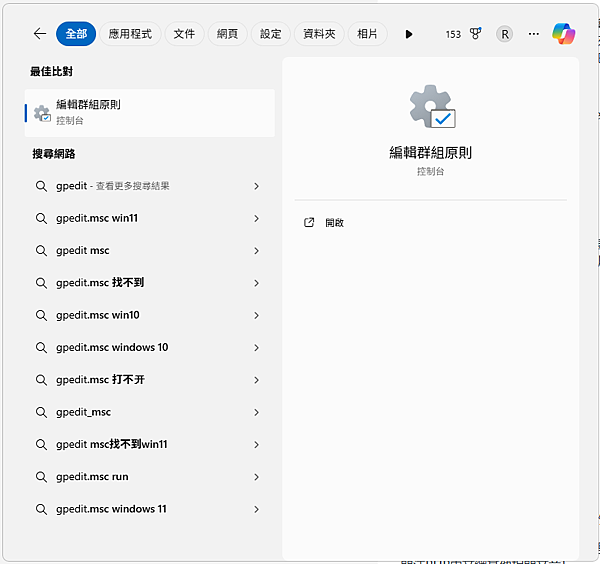The image size is (600, 564).
Task: Expand the chevron for 'gpedit.msc win10'
Action: click(x=256, y=316)
